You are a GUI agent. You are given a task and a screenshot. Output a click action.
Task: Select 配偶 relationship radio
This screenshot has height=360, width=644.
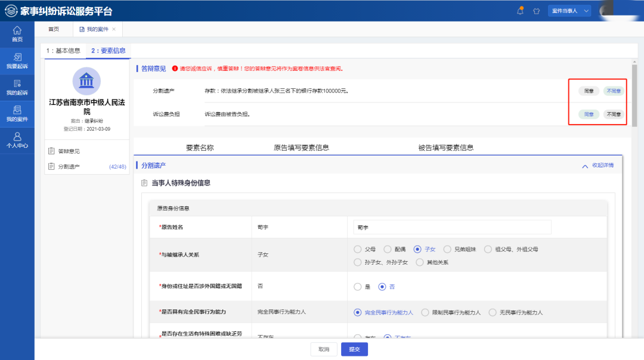(x=388, y=249)
